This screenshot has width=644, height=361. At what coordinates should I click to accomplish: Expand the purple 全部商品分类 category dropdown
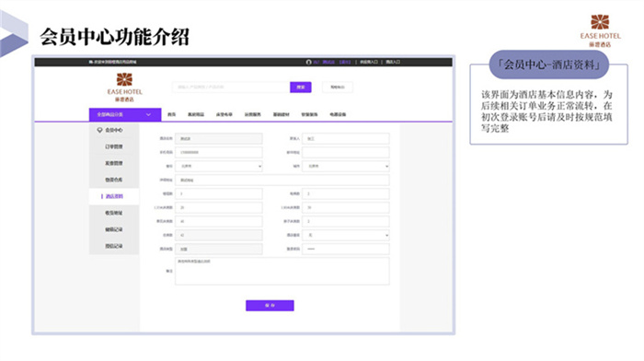tap(125, 115)
